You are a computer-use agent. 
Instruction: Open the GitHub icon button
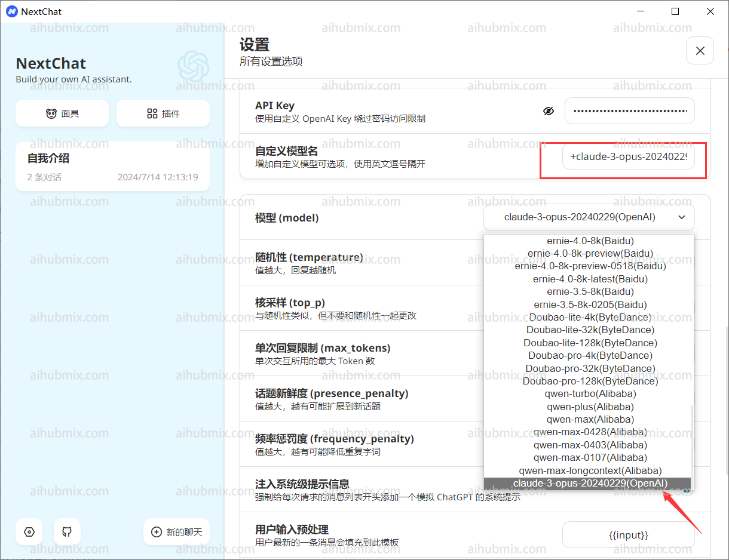[67, 531]
